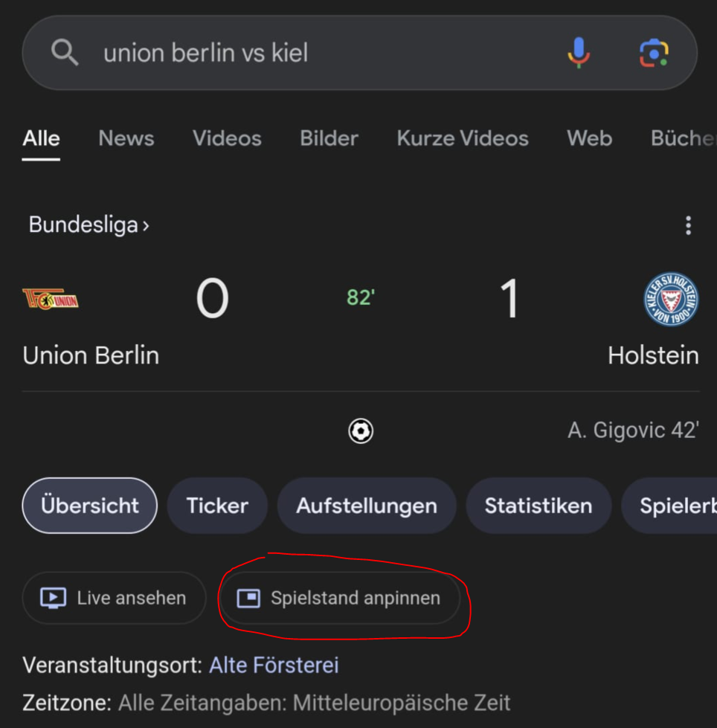
Task: Expand the Bundesliga league link
Action: coord(89,225)
